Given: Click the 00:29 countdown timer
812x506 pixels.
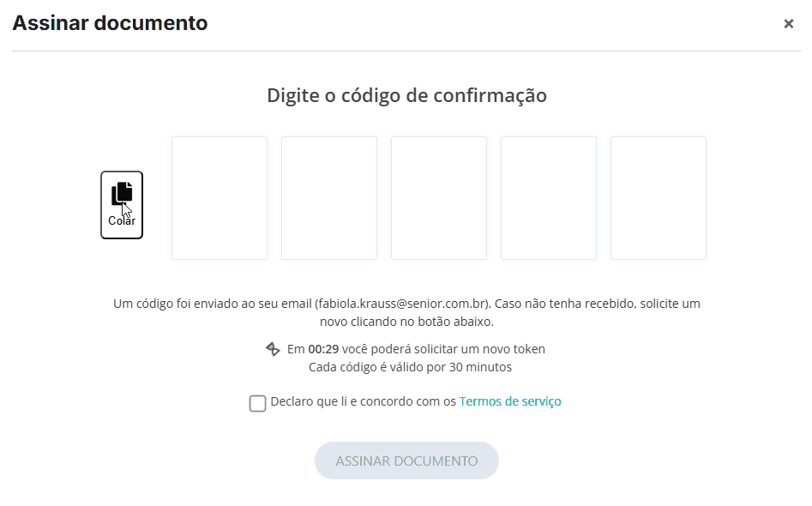Looking at the screenshot, I should coord(322,349).
